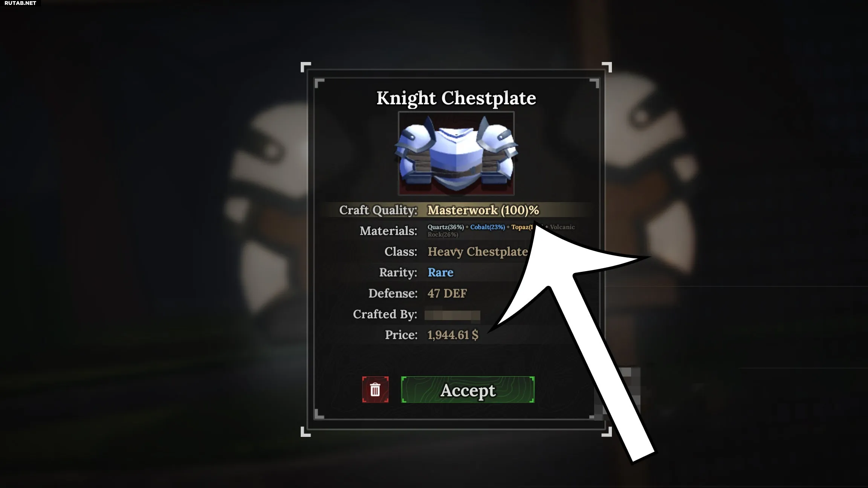This screenshot has width=868, height=488.
Task: Click the Rarity label
Action: (398, 272)
